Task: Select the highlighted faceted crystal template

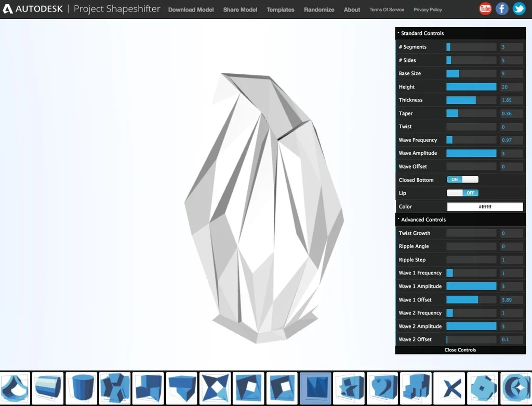Action: pos(315,388)
